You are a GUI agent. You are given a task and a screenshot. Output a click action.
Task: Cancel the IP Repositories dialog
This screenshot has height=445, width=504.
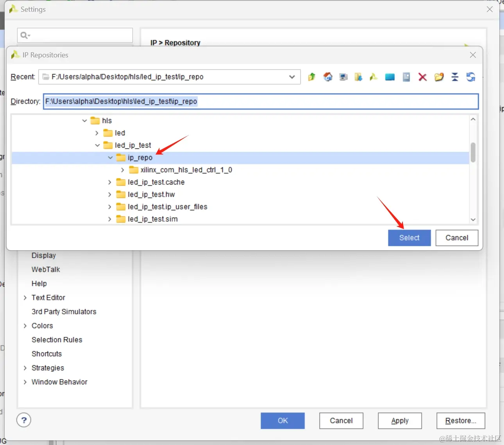coord(457,238)
